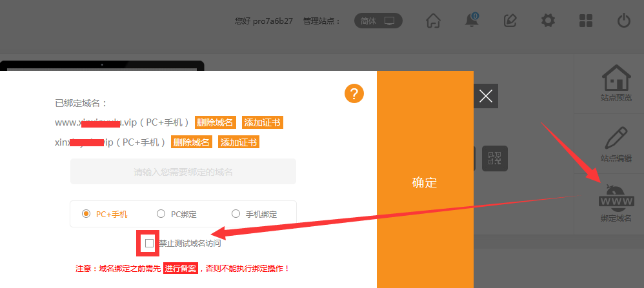Click the orange question mark help icon
Image resolution: width=644 pixels, height=288 pixels.
[354, 93]
